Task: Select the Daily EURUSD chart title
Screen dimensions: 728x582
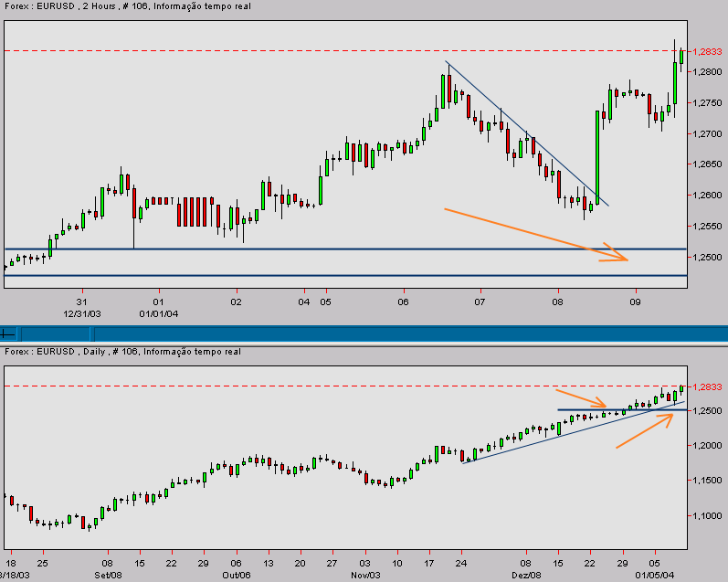Action: pos(122,352)
